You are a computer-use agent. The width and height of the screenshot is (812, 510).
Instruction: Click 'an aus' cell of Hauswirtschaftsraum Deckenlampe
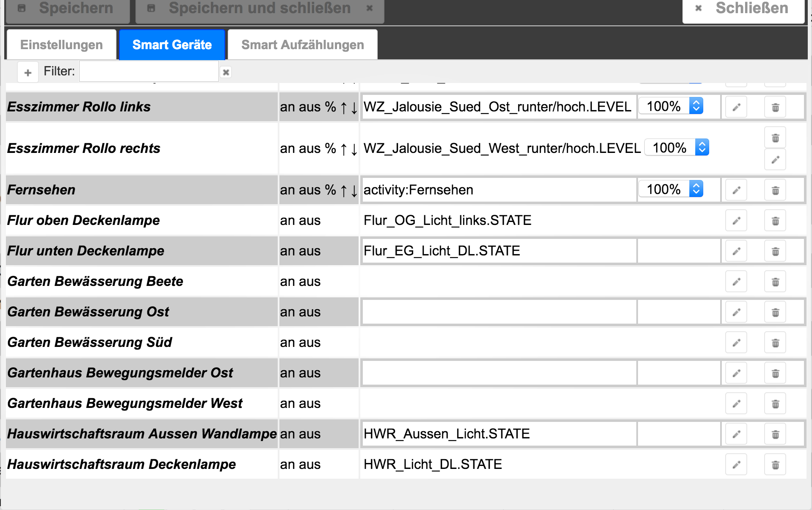pyautogui.click(x=319, y=464)
